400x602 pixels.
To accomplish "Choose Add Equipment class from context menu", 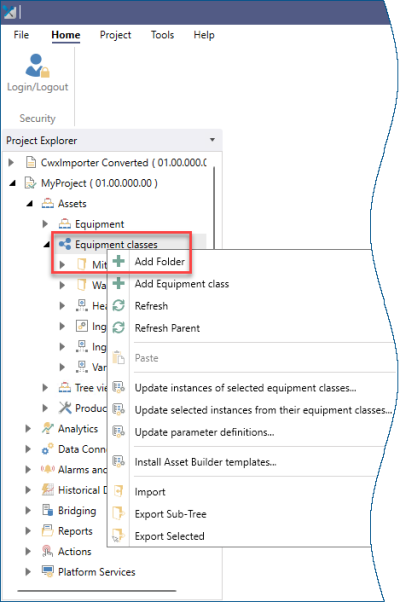I will pyautogui.click(x=182, y=284).
